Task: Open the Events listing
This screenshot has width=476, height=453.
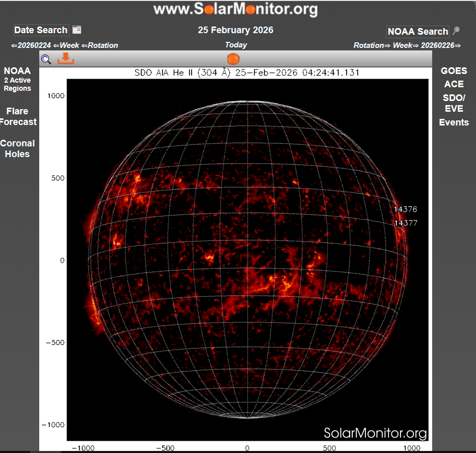Action: tap(454, 122)
